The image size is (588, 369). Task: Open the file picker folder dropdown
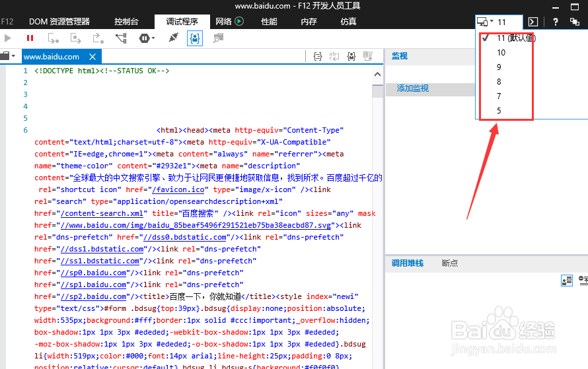pyautogui.click(x=8, y=56)
